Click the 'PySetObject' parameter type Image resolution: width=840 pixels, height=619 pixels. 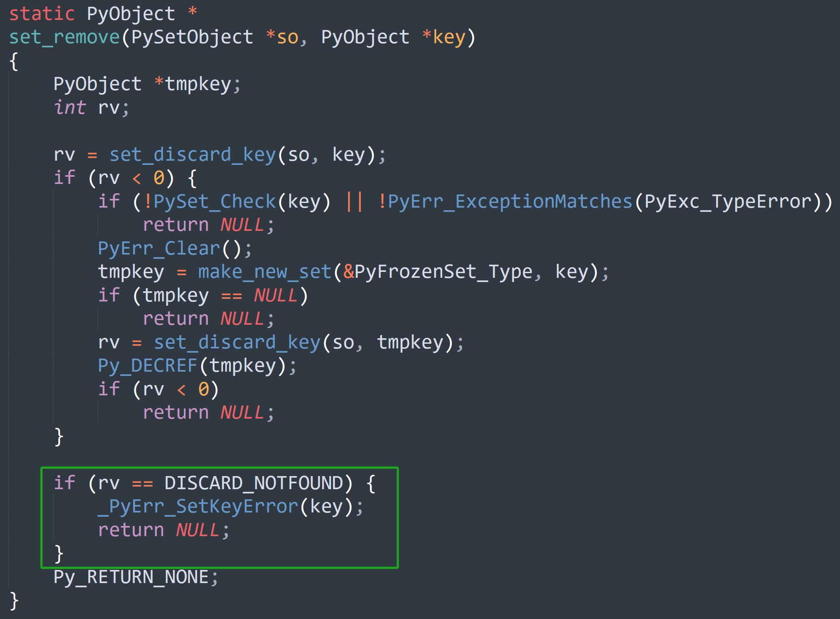192,37
